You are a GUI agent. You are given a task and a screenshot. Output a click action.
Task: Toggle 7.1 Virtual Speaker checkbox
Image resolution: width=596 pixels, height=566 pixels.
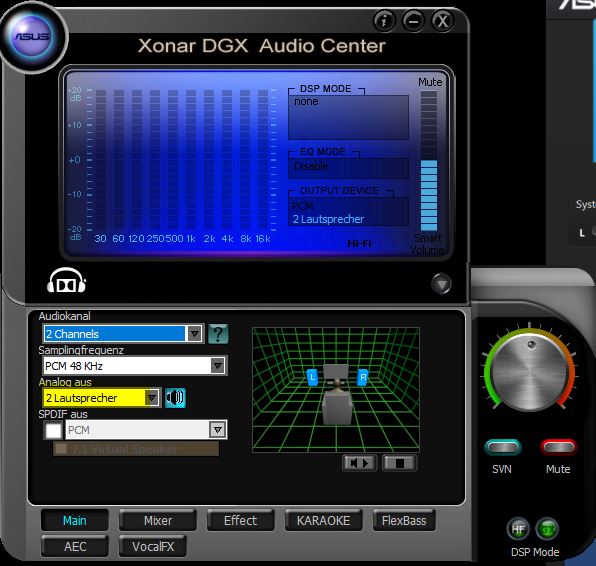(x=60, y=449)
